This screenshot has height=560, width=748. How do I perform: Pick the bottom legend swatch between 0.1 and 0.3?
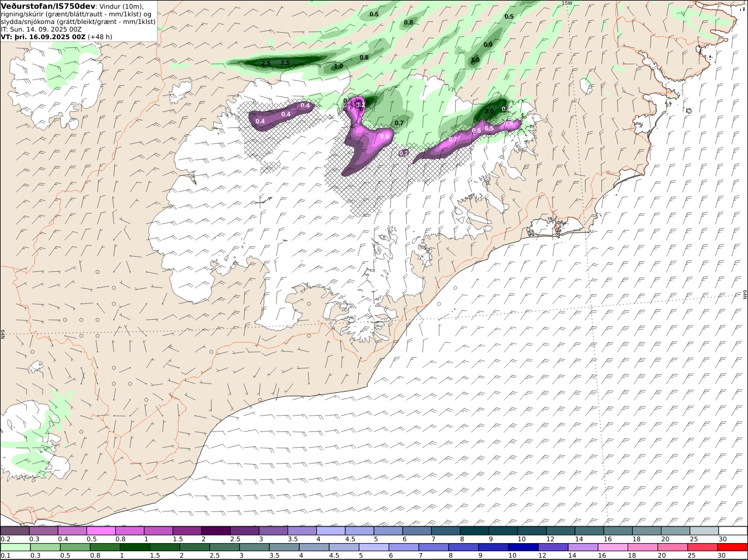coord(15,548)
